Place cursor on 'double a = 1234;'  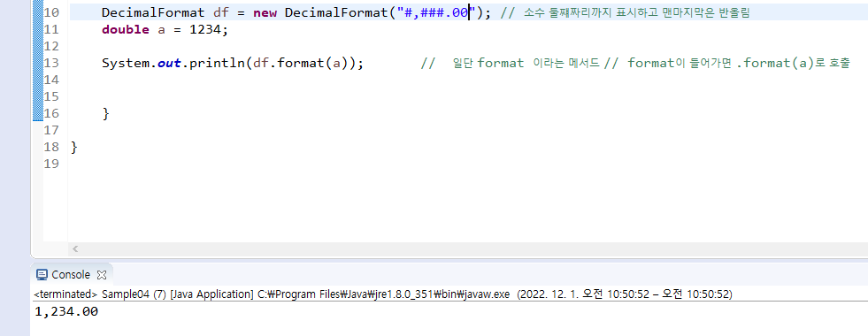pyautogui.click(x=165, y=29)
